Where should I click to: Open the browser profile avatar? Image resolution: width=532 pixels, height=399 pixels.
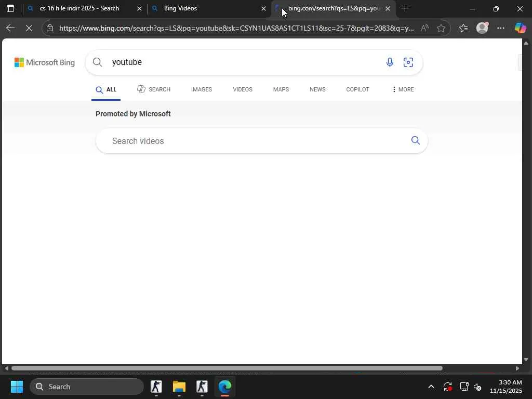pyautogui.click(x=482, y=28)
